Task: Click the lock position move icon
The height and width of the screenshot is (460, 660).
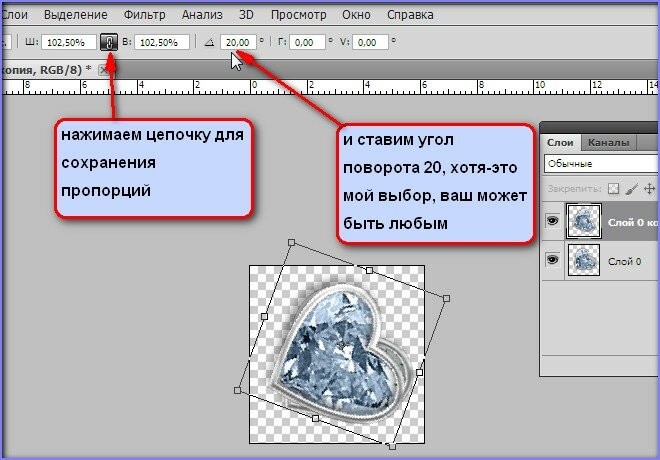Action: 650,187
